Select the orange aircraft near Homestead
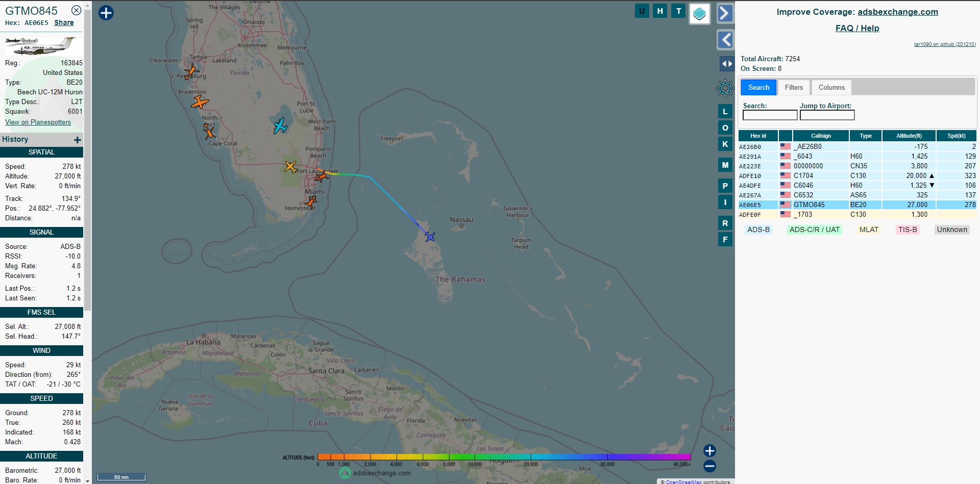The width and height of the screenshot is (980, 484). [x=311, y=202]
